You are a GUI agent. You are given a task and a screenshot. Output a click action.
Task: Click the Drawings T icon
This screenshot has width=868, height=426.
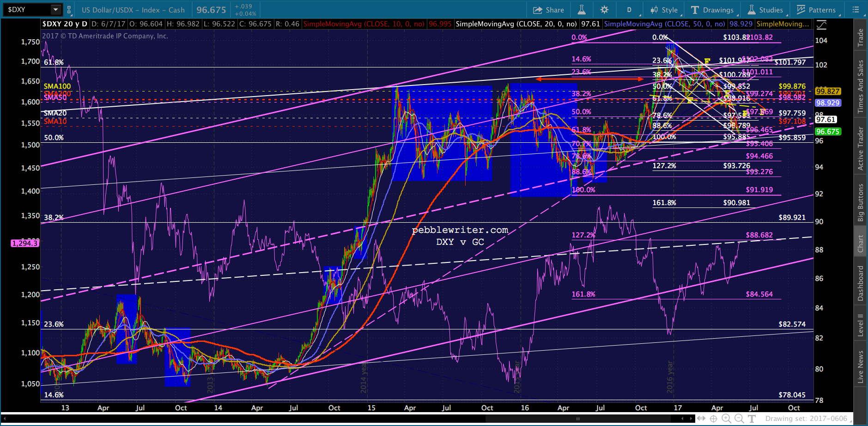click(695, 10)
